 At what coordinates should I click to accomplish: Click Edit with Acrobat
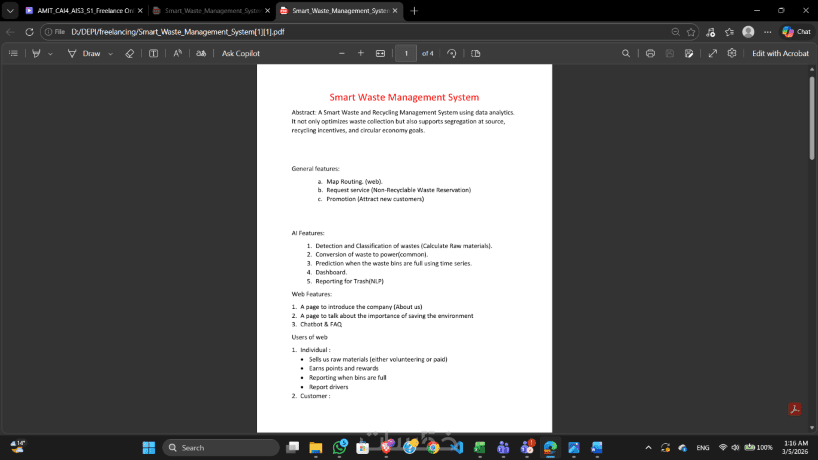pyautogui.click(x=780, y=53)
